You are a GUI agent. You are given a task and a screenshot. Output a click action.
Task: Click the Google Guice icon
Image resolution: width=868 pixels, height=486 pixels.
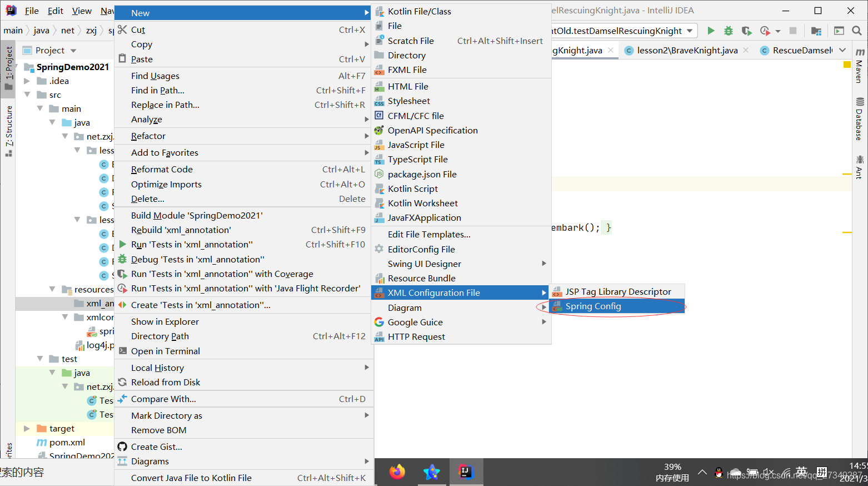379,322
